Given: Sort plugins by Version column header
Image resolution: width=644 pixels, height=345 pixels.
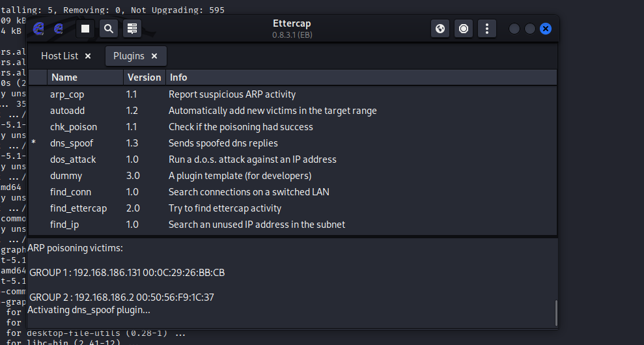Looking at the screenshot, I should (144, 77).
